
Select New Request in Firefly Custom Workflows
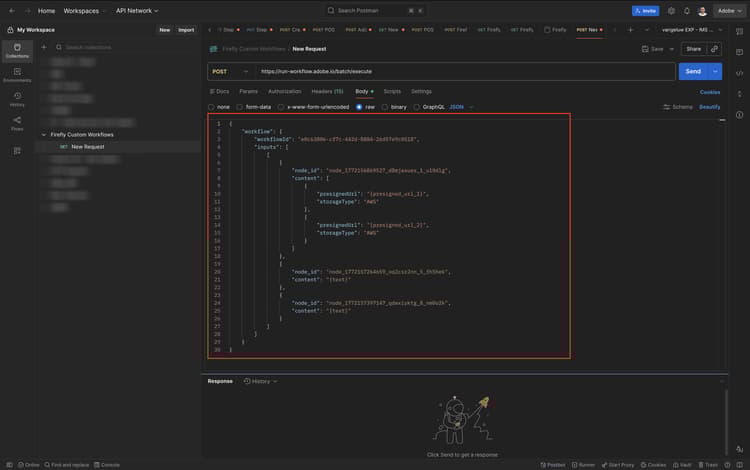coord(87,147)
